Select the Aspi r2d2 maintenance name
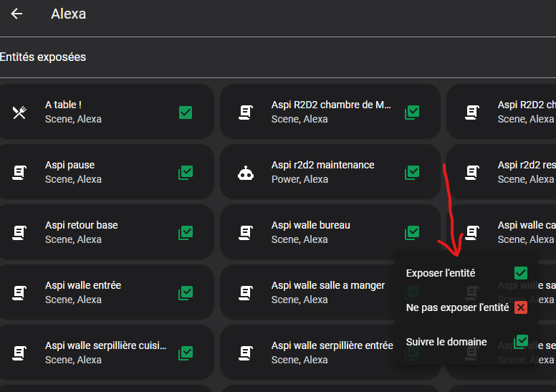The width and height of the screenshot is (556, 392). [322, 166]
